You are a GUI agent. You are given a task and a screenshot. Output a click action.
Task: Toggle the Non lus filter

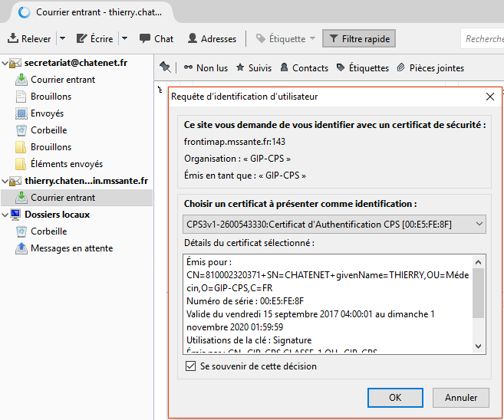206,67
